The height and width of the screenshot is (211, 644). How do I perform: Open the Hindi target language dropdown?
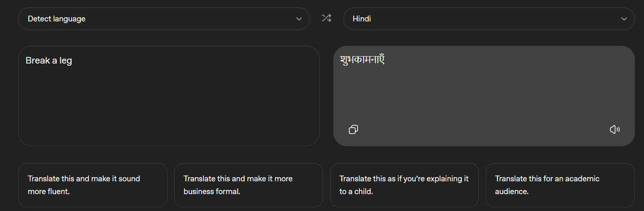point(489,19)
